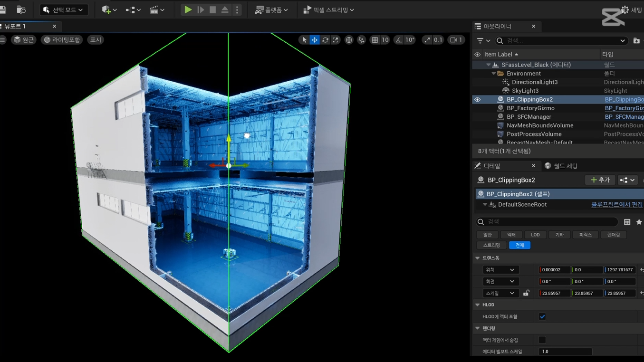Toggle the details property matrix grid icon
644x362 pixels.
627,222
